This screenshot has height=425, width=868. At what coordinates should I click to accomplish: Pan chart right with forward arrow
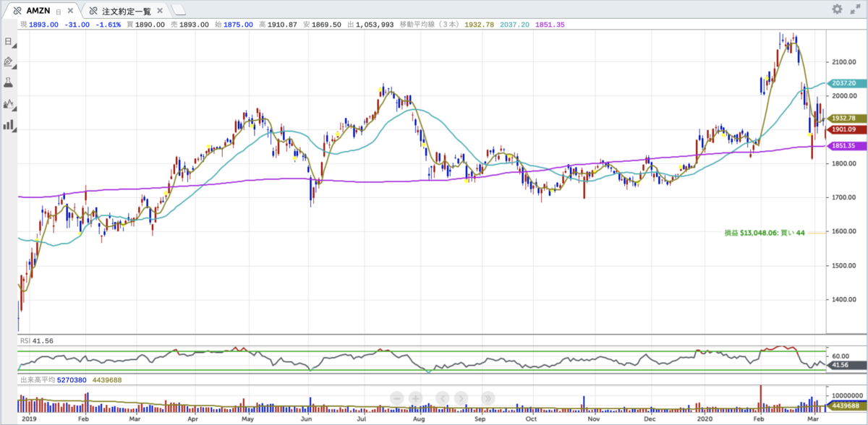click(461, 398)
